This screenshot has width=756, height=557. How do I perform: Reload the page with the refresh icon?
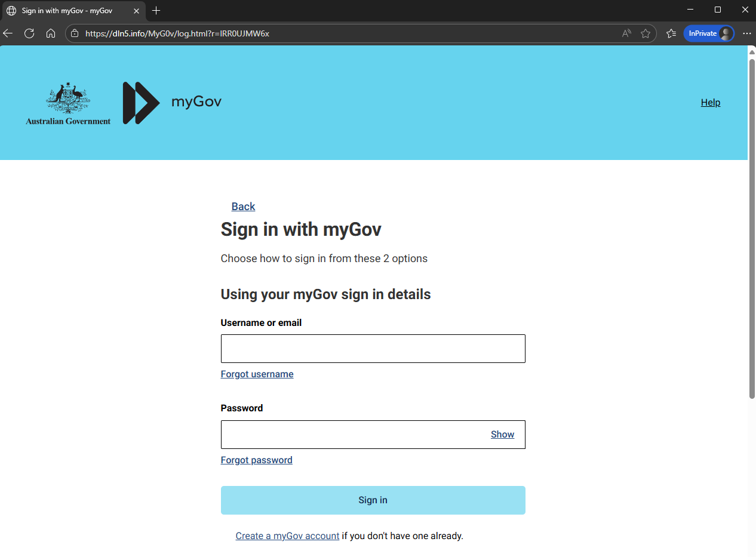point(29,33)
